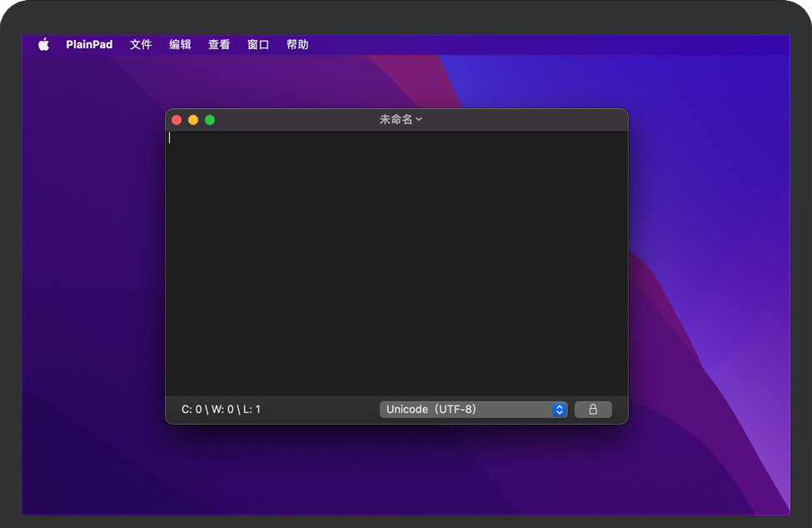
Task: Expand the 未命名 title chevron
Action: click(x=419, y=120)
